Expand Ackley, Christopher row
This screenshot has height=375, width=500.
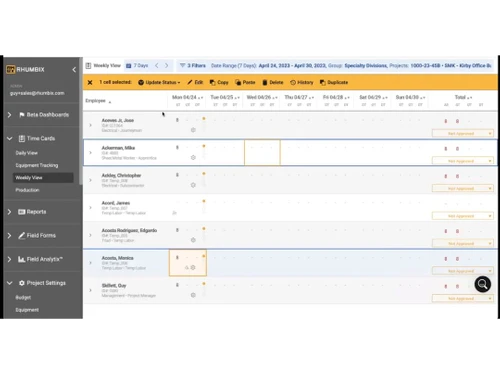[x=90, y=180]
